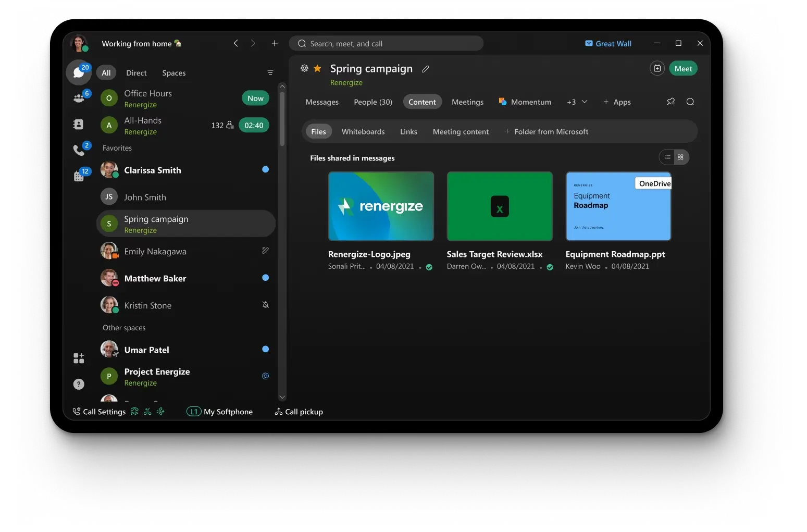Open the Equipment Roadmap.ppt thumbnail
807x532 pixels.
coord(618,206)
